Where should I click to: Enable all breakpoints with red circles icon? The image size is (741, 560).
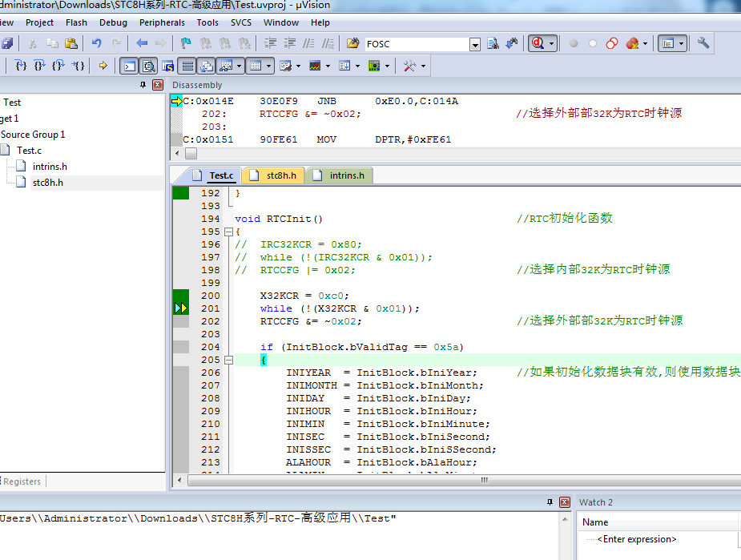(x=612, y=43)
